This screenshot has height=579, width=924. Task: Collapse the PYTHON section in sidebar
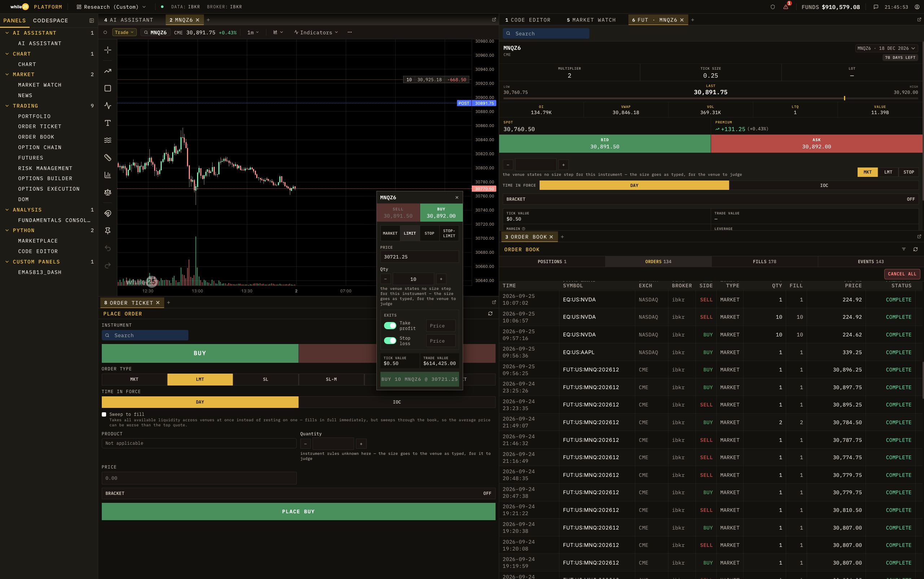coord(23,231)
